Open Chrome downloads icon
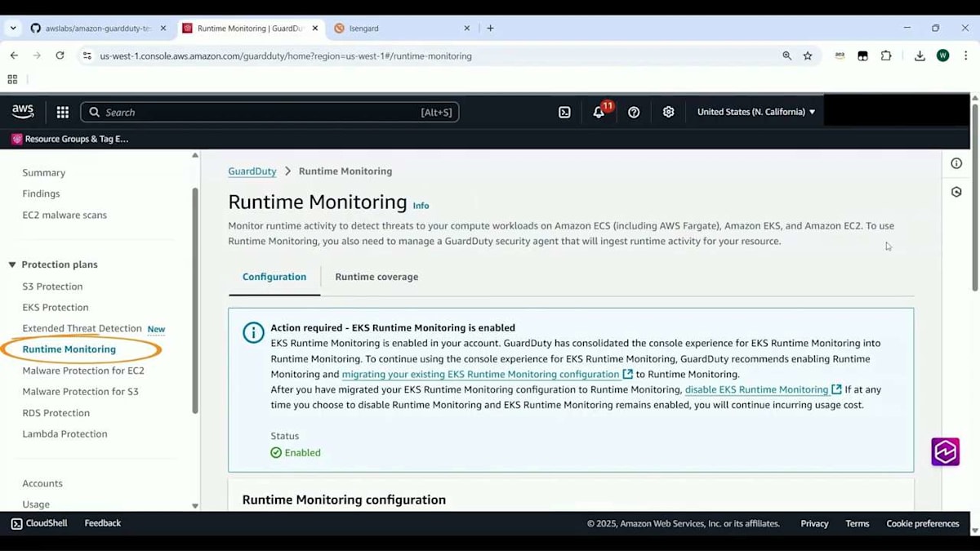This screenshot has width=980, height=551. pyautogui.click(x=920, y=56)
